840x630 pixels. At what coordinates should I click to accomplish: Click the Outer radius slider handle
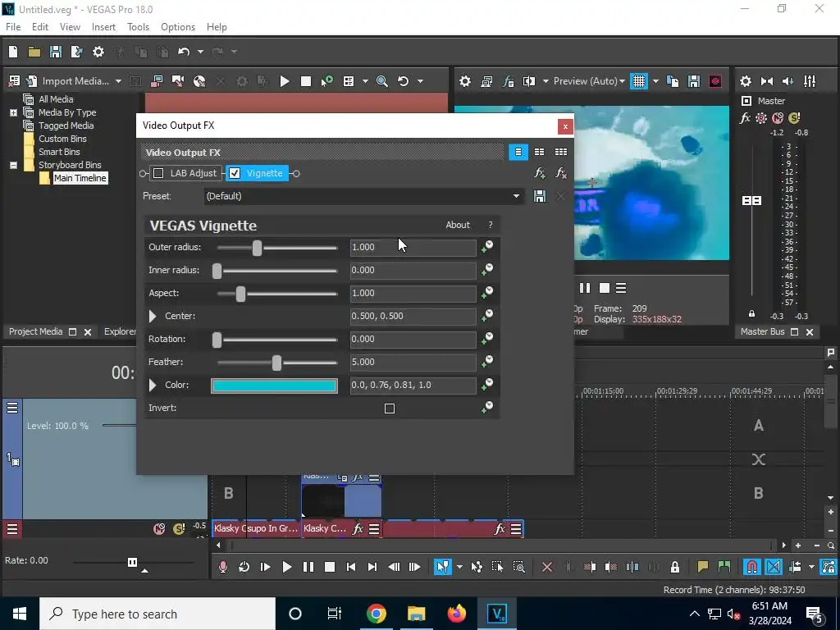pos(257,248)
